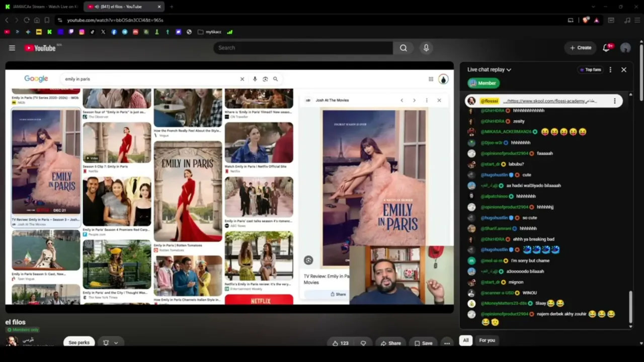The height and width of the screenshot is (362, 644).
Task: Open the skool.com flossi-academy link
Action: tap(549, 101)
